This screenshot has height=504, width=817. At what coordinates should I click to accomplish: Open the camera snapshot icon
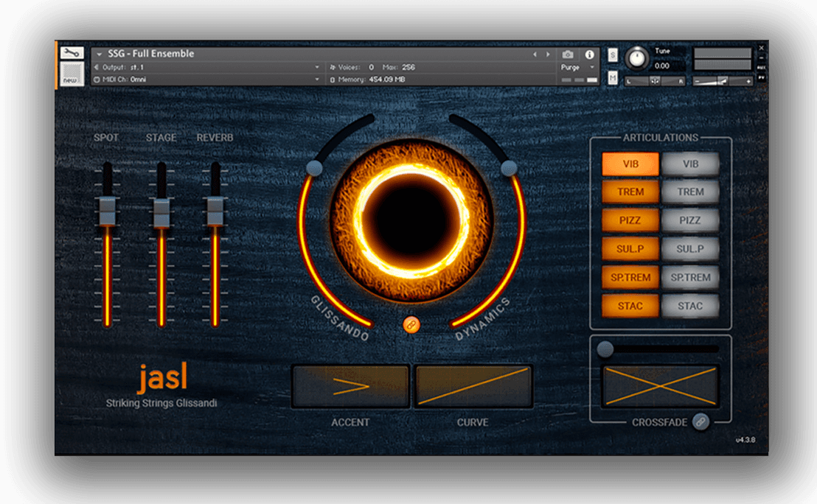[568, 55]
